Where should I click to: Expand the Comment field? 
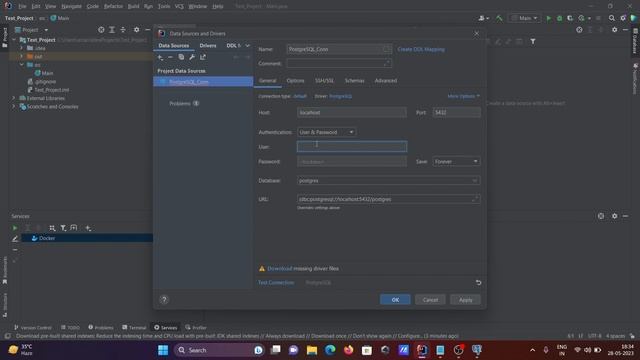tap(387, 63)
